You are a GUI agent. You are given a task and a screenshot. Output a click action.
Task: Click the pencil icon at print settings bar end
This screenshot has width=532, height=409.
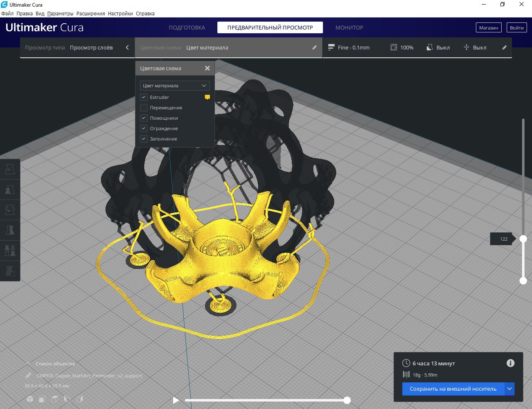click(504, 47)
